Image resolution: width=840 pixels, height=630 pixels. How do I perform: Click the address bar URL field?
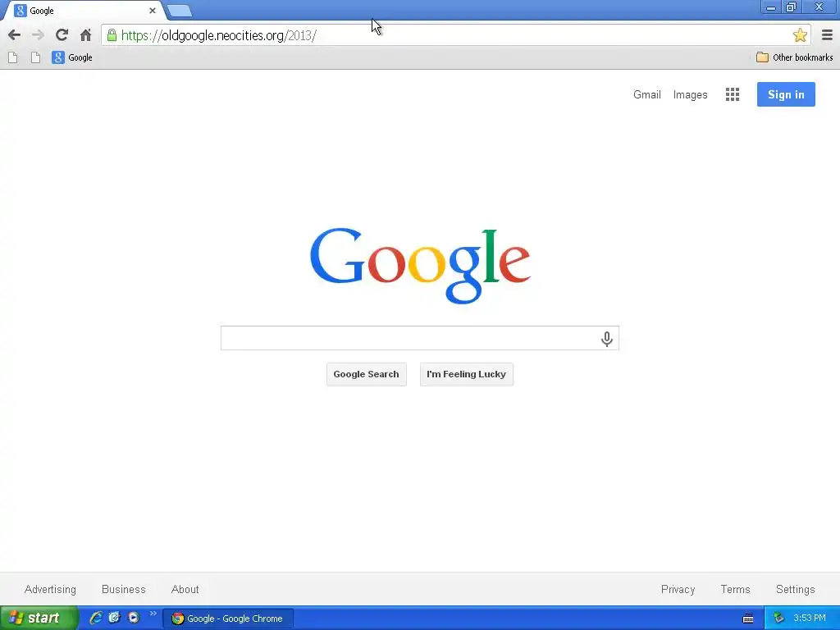455,35
